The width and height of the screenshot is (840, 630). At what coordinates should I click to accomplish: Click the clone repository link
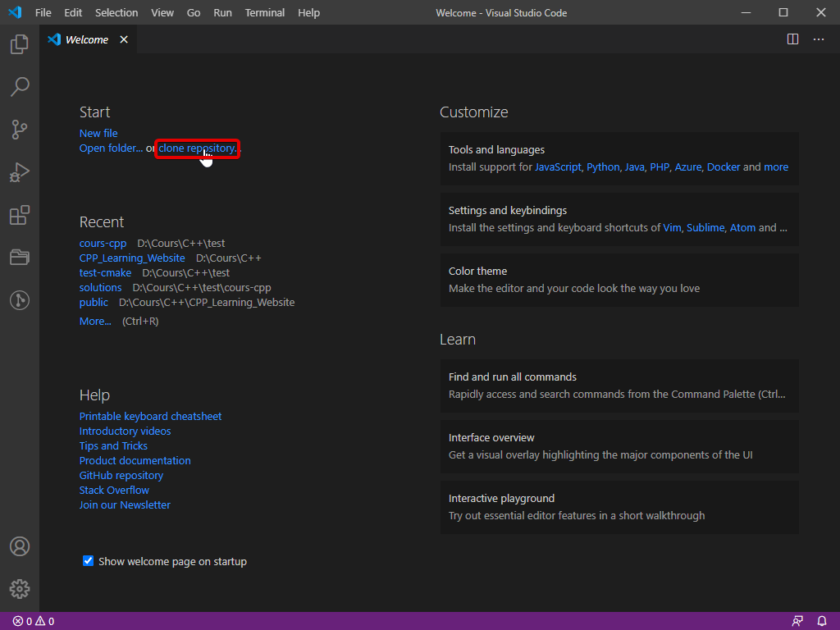[197, 148]
